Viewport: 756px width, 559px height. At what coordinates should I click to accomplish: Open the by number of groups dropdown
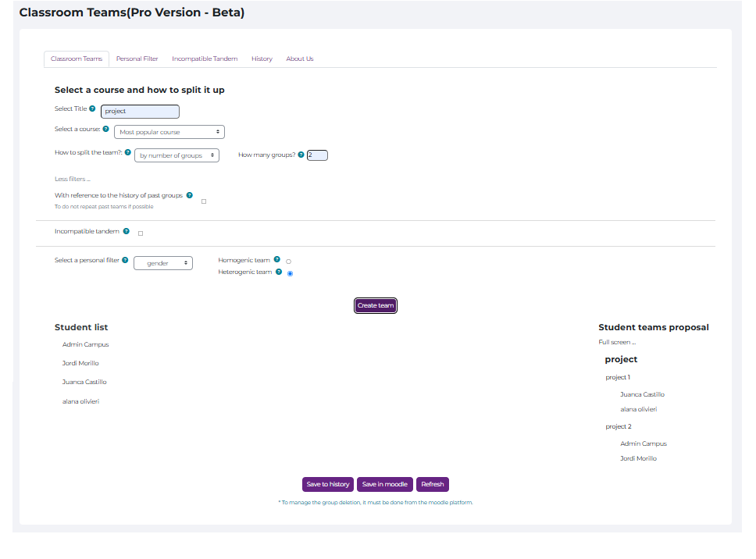point(177,155)
